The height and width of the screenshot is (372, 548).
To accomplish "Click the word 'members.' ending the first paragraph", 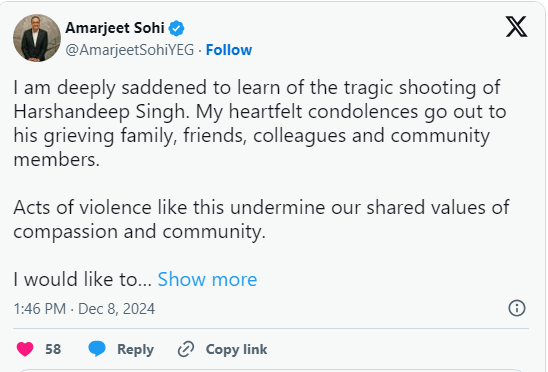I will 57,160.
